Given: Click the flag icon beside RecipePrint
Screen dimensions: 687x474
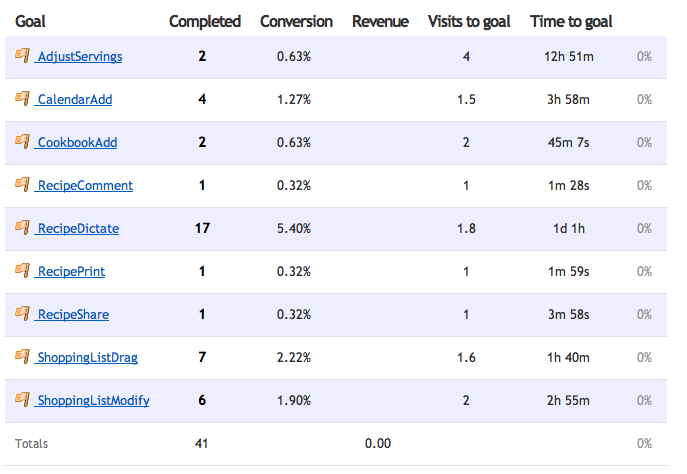Looking at the screenshot, I should 22,271.
